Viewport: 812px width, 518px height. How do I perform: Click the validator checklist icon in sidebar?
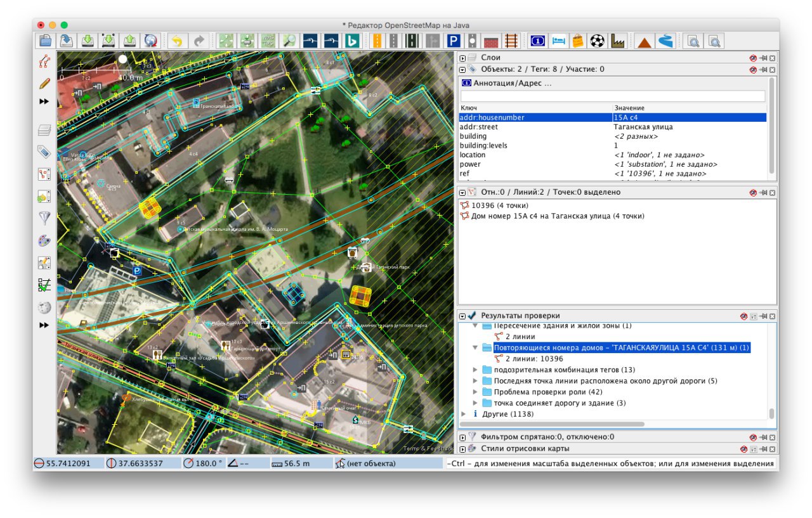[44, 285]
